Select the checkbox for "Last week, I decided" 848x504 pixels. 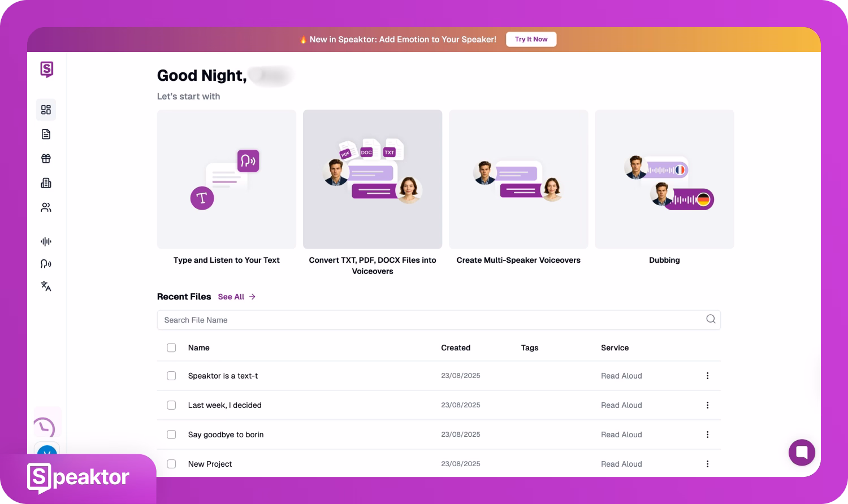coord(171,405)
